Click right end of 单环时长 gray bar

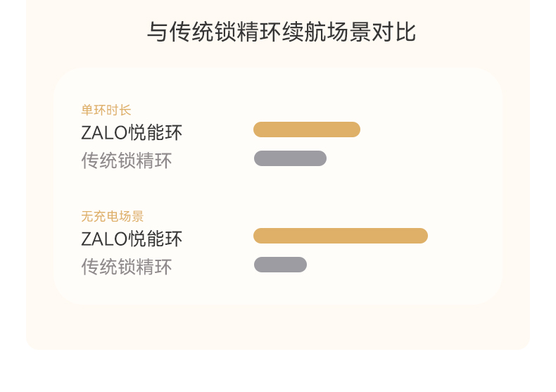pos(322,158)
